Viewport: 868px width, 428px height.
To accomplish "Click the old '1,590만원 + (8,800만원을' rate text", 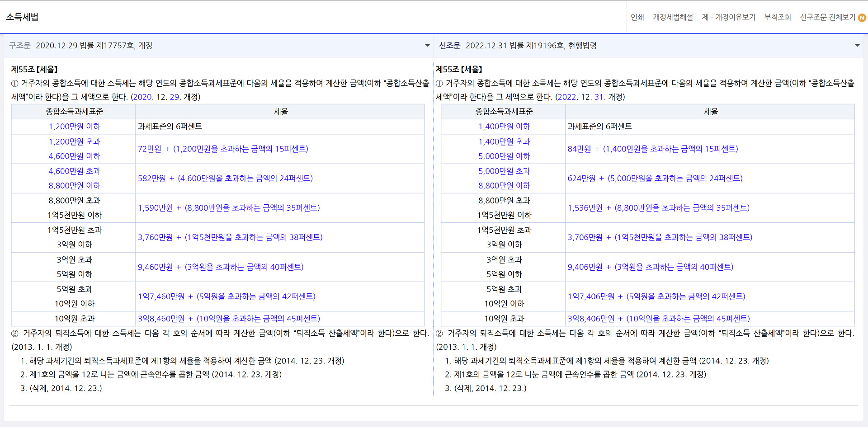I will click(229, 208).
